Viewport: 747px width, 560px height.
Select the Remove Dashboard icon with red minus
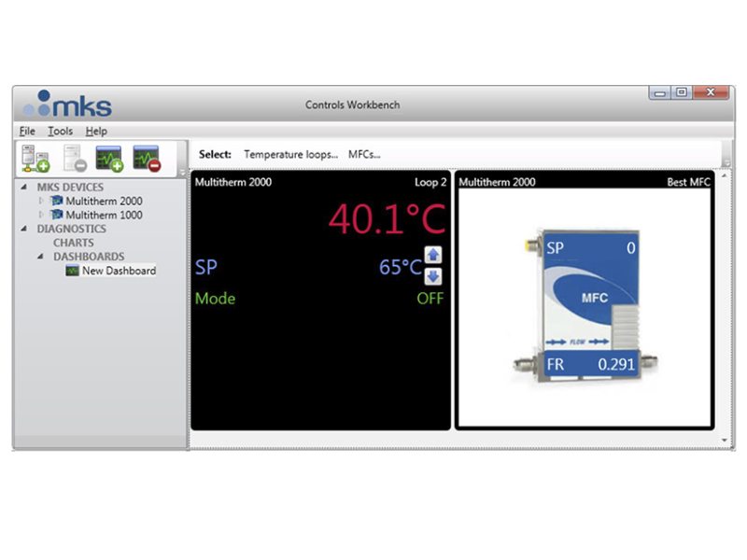pos(146,156)
